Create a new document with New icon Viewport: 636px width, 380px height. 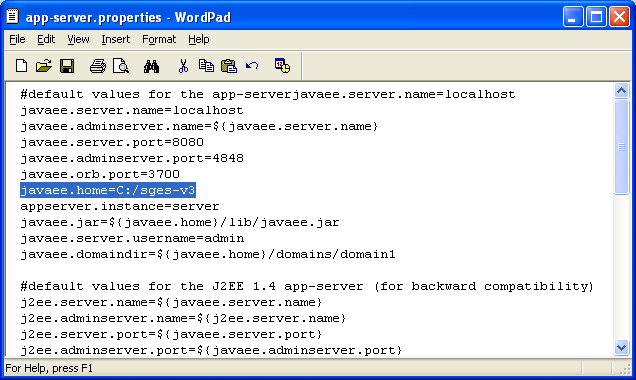21,66
